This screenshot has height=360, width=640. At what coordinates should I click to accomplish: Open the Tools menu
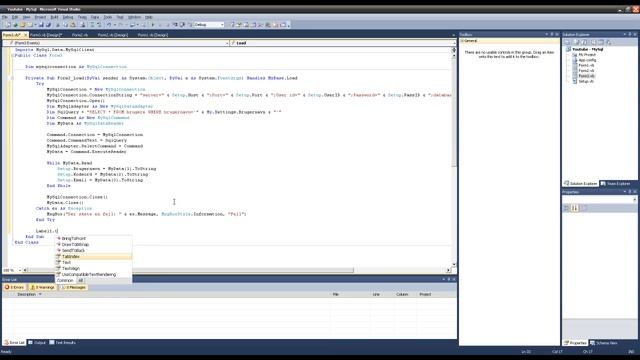(x=108, y=17)
